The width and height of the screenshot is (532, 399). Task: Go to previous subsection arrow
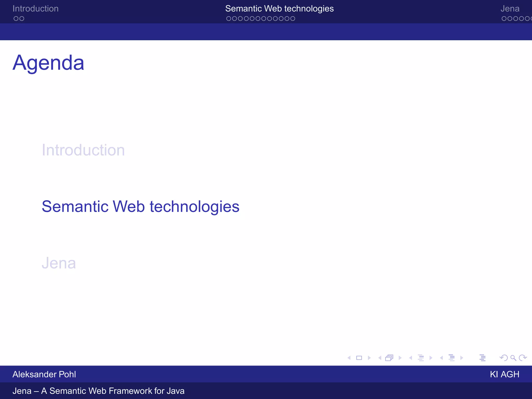[411, 358]
